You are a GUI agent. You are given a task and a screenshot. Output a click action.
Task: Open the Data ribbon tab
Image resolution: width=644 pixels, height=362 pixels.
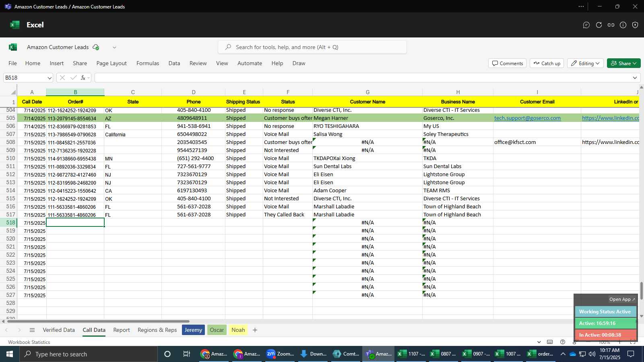(x=174, y=63)
